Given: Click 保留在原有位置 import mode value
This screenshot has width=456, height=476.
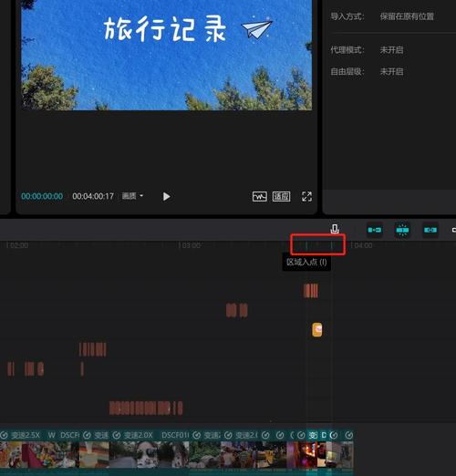Looking at the screenshot, I should [x=407, y=16].
